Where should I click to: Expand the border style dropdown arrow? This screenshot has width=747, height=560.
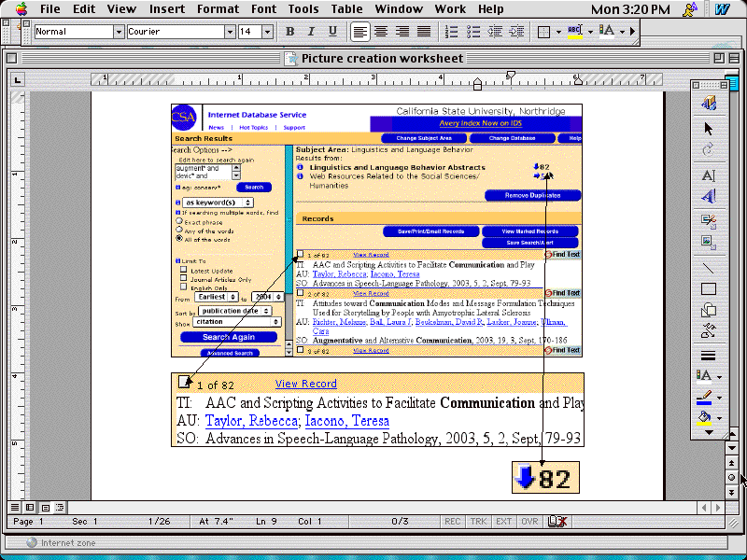click(558, 32)
